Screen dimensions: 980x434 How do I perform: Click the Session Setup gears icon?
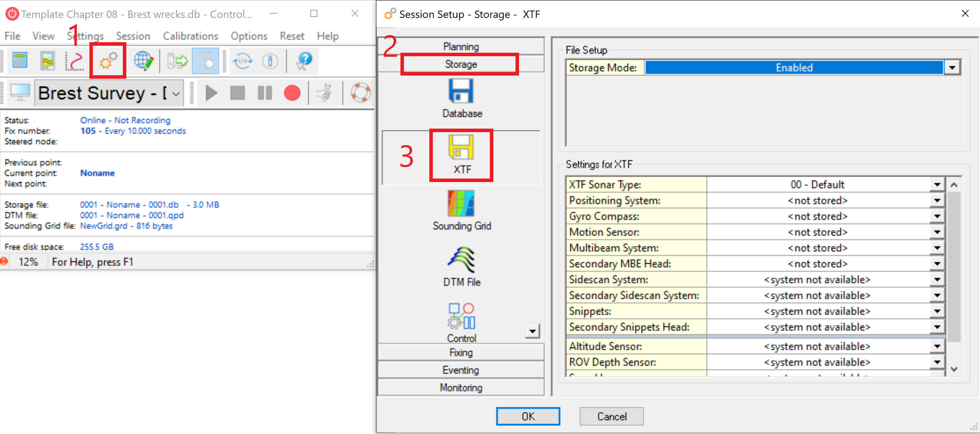108,61
